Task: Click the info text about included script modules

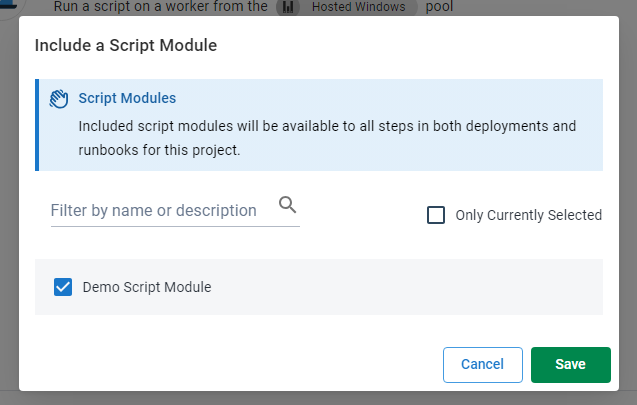Action: [x=327, y=138]
